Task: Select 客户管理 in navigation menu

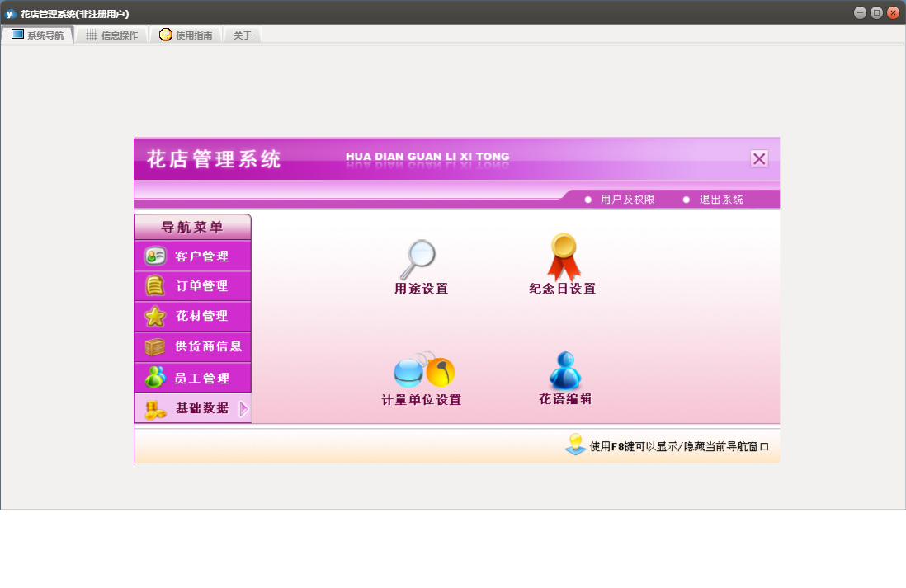Action: (193, 256)
